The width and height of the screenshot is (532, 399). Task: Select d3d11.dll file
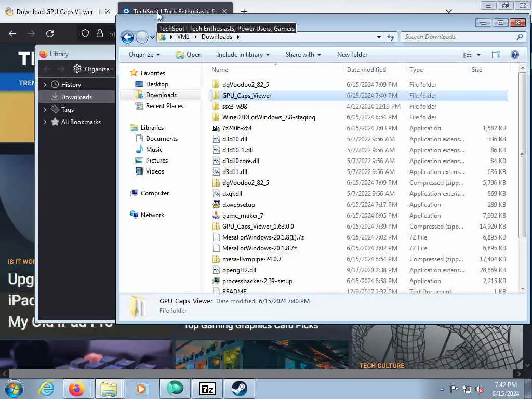click(234, 171)
